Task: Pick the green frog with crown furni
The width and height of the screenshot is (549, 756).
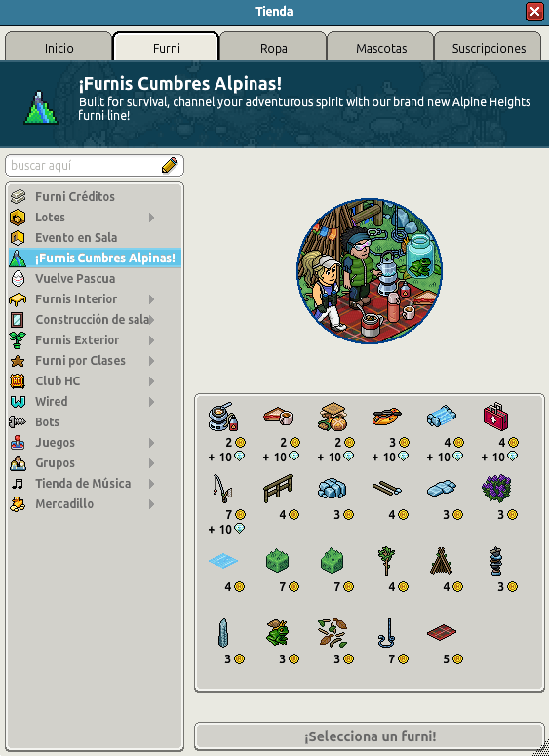Action: point(278,633)
